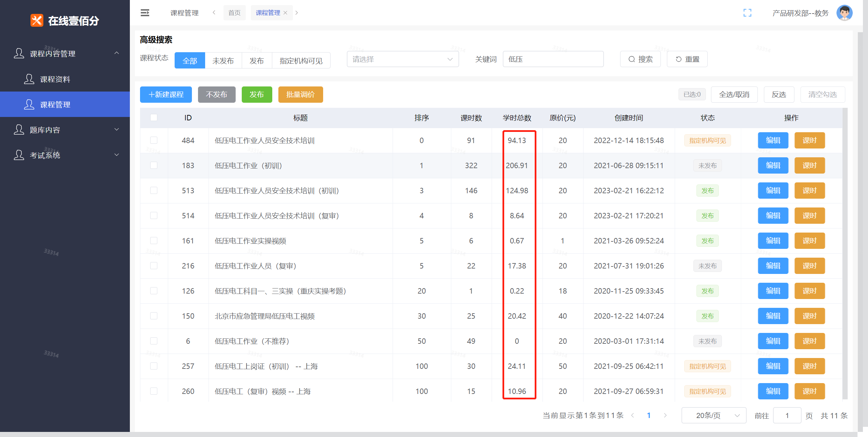868x437 pixels.
Task: Focus the 关键词 keyword input field
Action: pos(553,59)
